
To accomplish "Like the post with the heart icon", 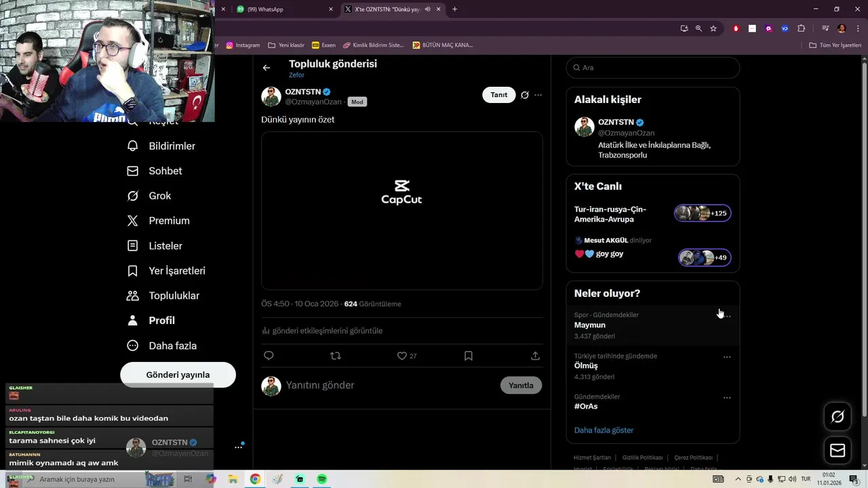I will click(x=401, y=356).
